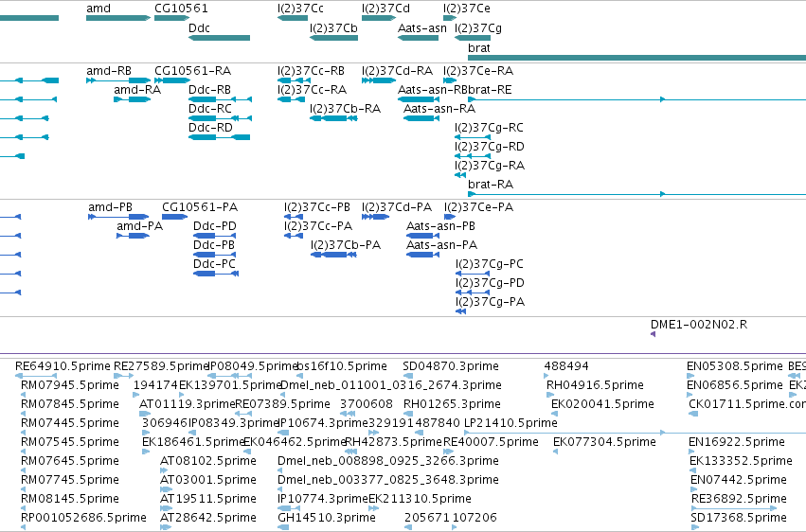Click protein l(2)37Cg-PD

click(x=473, y=293)
